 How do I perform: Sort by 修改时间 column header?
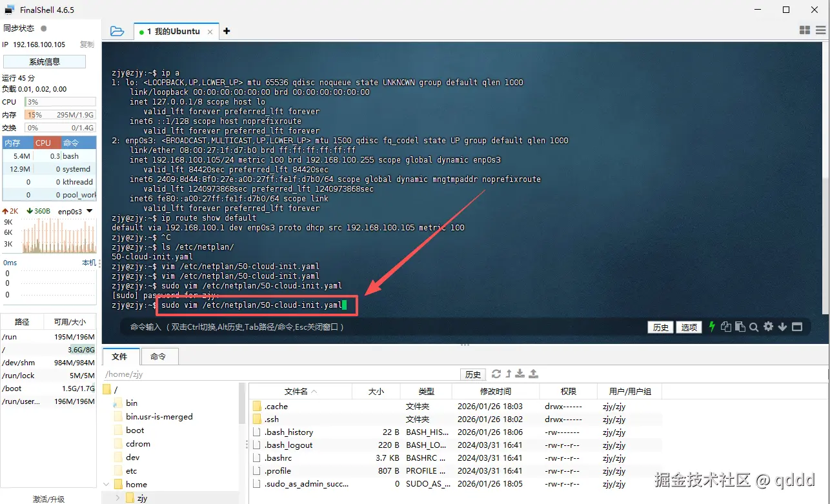click(496, 391)
